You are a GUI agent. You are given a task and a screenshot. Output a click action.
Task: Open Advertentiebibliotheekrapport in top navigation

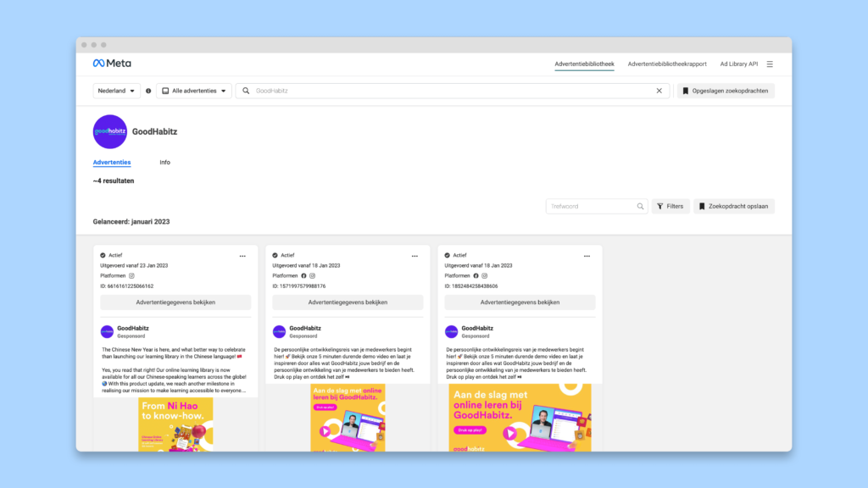(667, 64)
